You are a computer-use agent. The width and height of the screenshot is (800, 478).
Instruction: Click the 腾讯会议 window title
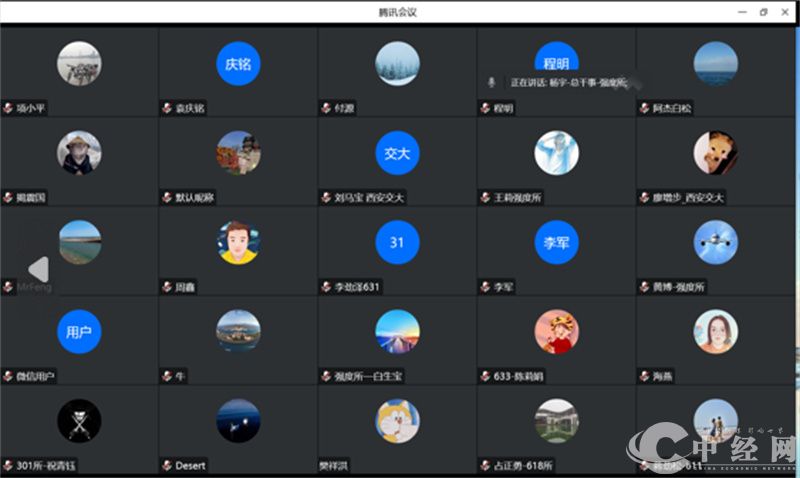click(397, 12)
